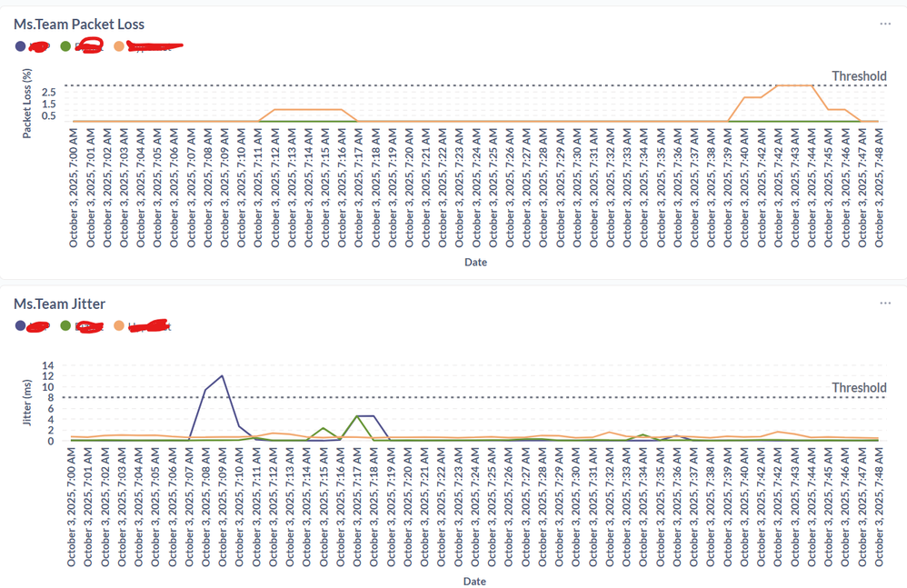Screen dimensions: 907x588
Task: Click the 4 tick on Jitter axis
Action: 51,420
